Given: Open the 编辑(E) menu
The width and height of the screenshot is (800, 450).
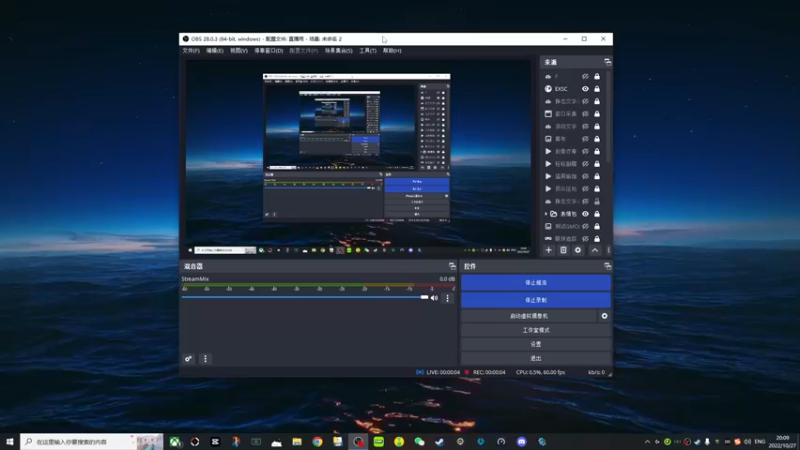Looking at the screenshot, I should click(215, 51).
